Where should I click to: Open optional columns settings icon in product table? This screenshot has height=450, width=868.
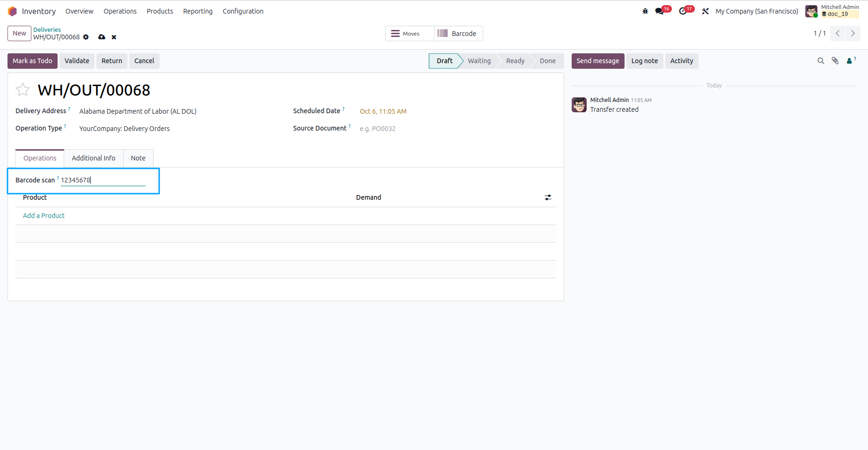[x=548, y=197]
